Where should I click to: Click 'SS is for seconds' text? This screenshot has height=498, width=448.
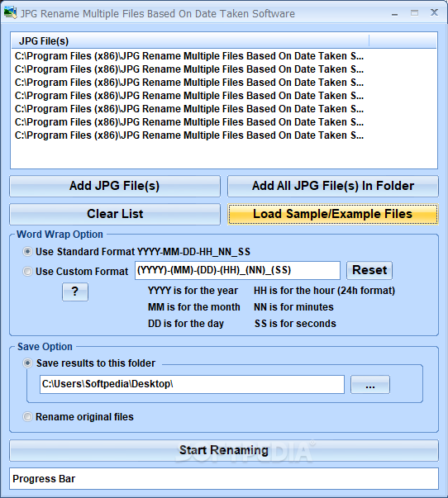pyautogui.click(x=295, y=324)
